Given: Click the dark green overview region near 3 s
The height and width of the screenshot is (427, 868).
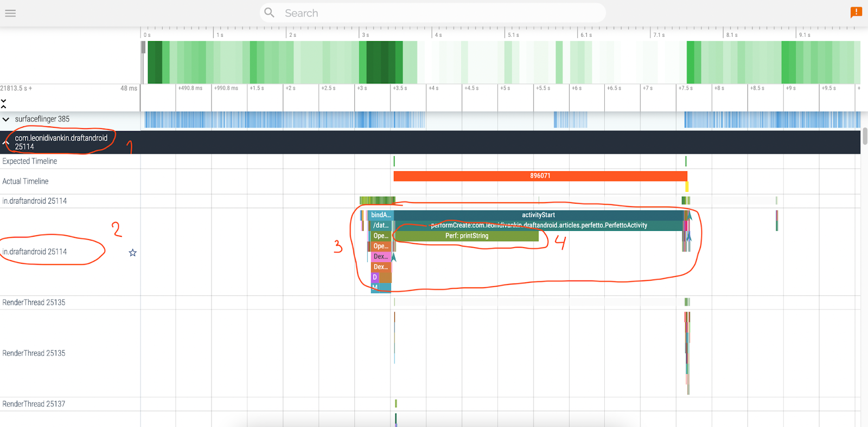Looking at the screenshot, I should (x=381, y=62).
